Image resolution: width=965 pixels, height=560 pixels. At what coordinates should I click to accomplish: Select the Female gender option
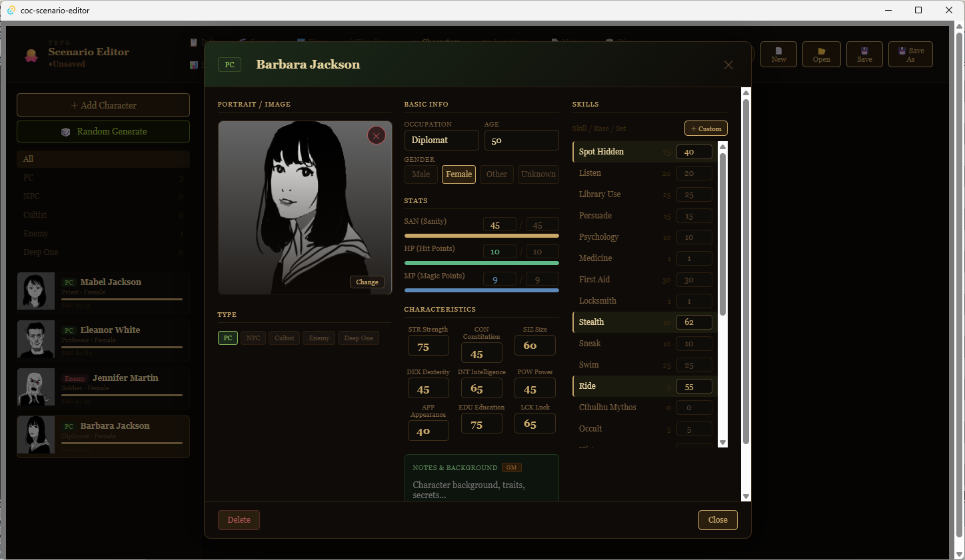pos(459,174)
